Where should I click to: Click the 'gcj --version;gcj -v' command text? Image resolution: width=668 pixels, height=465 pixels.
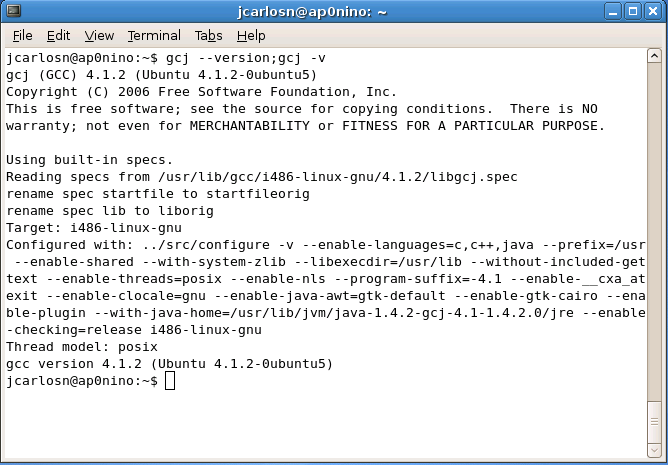(245, 58)
